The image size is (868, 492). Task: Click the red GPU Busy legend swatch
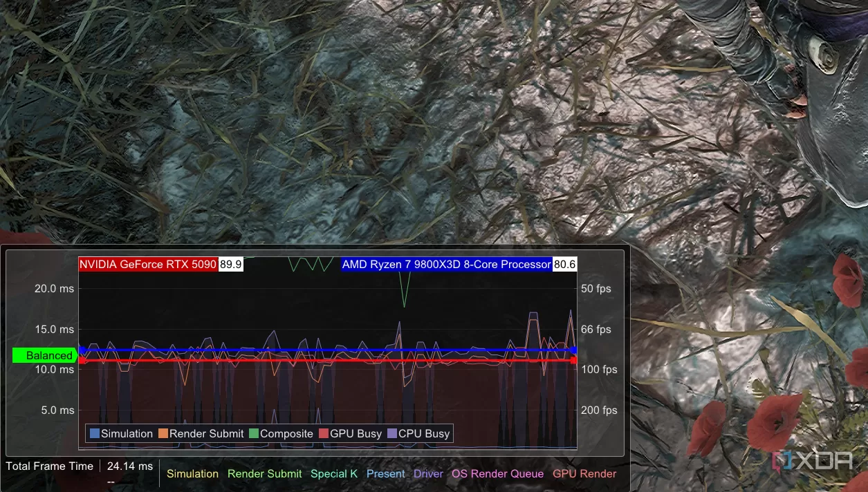(324, 434)
